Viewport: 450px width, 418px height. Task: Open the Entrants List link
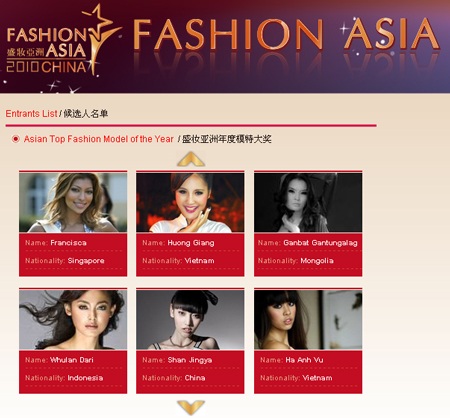(31, 114)
